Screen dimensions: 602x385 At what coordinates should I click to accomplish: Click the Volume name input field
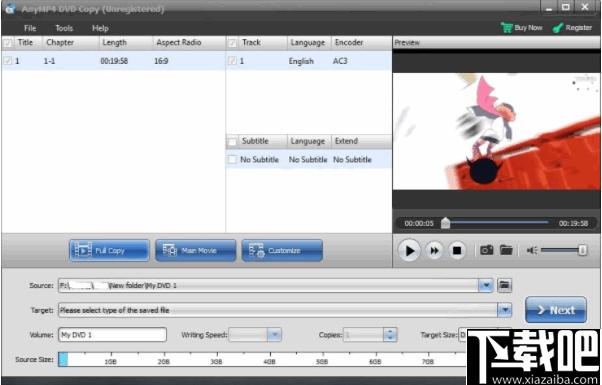(x=112, y=335)
